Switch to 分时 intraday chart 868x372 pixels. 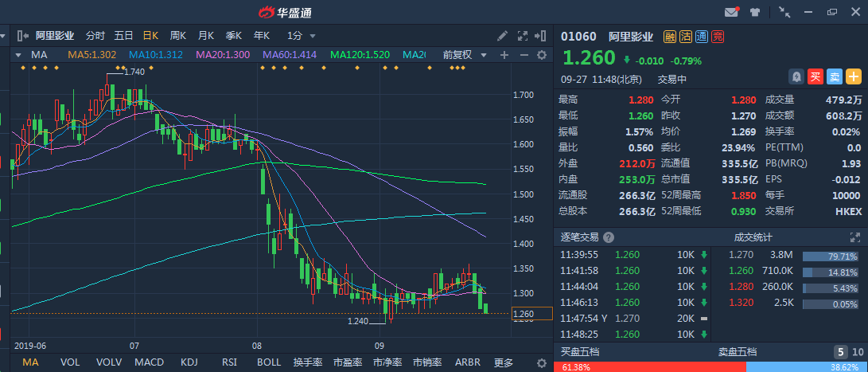point(95,36)
